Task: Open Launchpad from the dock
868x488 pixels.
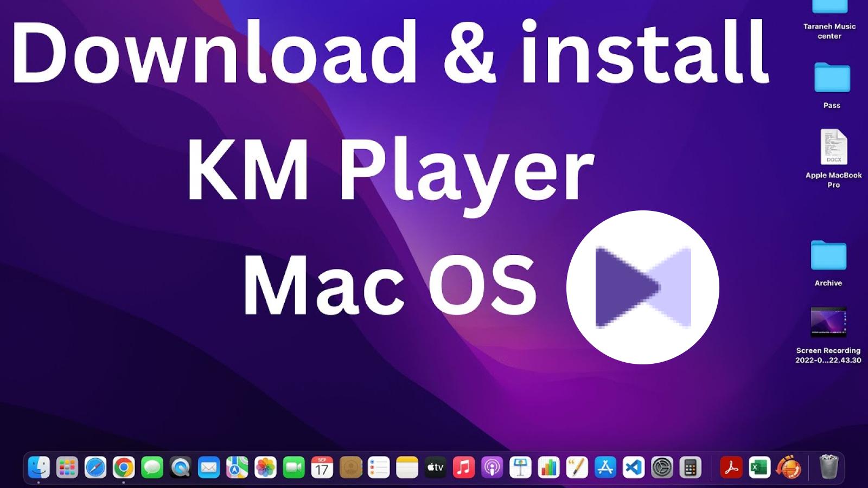Action: (x=67, y=467)
